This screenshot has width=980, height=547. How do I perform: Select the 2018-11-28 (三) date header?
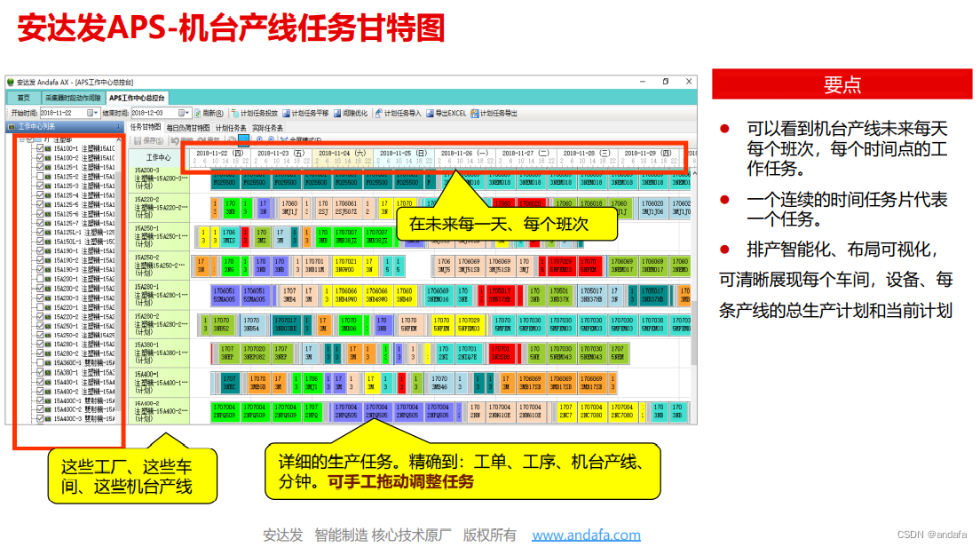click(x=586, y=153)
